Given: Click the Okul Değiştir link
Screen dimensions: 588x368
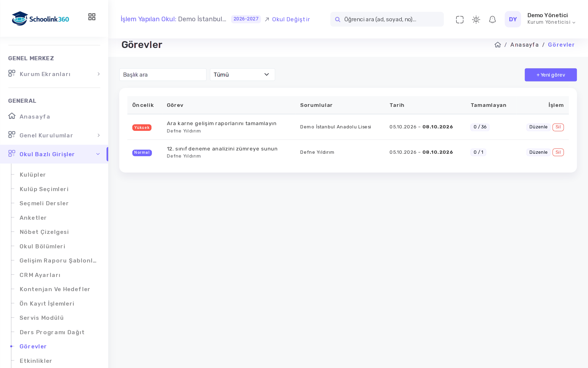Looking at the screenshot, I should coord(287,19).
